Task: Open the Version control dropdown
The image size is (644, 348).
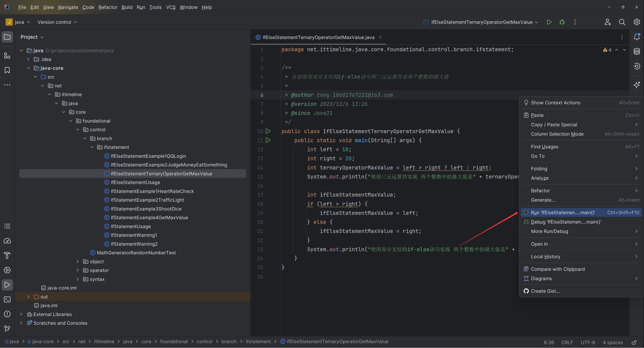Action: click(x=57, y=22)
